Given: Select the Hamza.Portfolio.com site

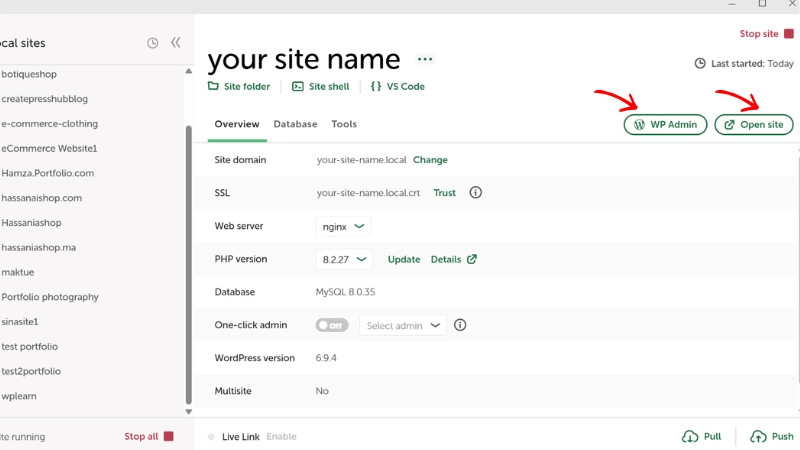Looking at the screenshot, I should tap(47, 173).
